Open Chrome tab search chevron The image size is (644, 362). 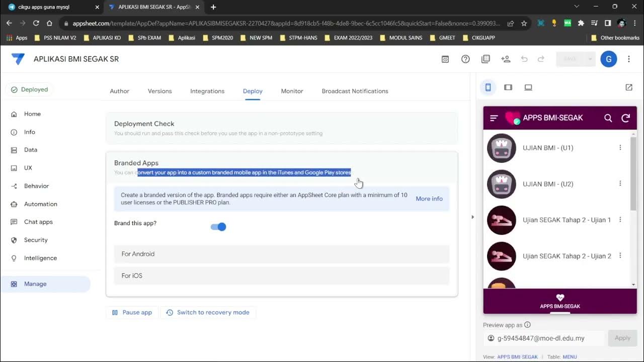[x=576, y=7]
